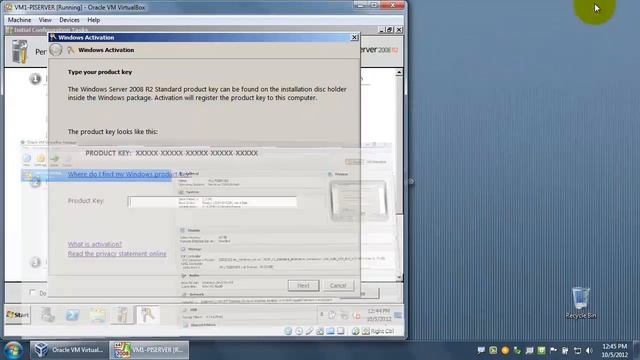Open the host network tray icon

(x=578, y=350)
